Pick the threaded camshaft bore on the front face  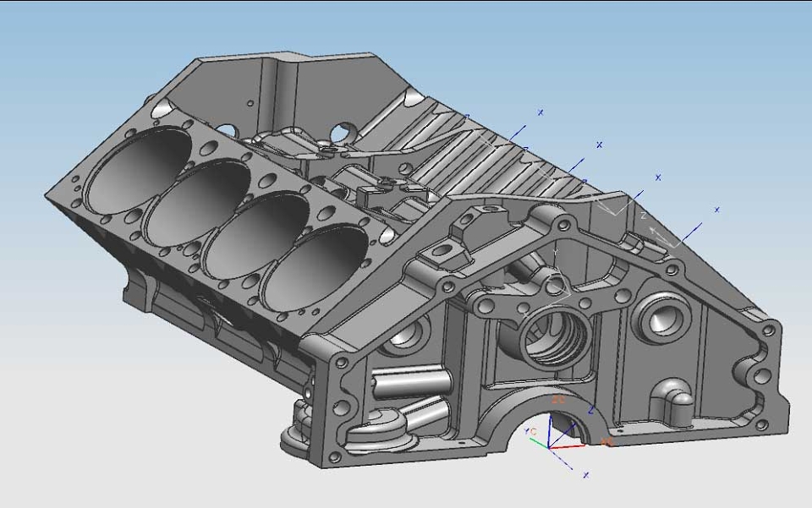click(x=555, y=339)
